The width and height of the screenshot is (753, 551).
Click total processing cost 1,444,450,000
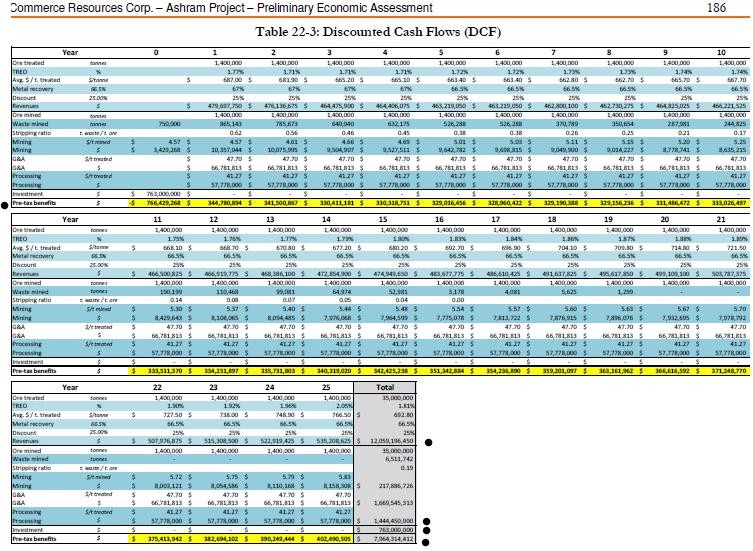point(393,521)
